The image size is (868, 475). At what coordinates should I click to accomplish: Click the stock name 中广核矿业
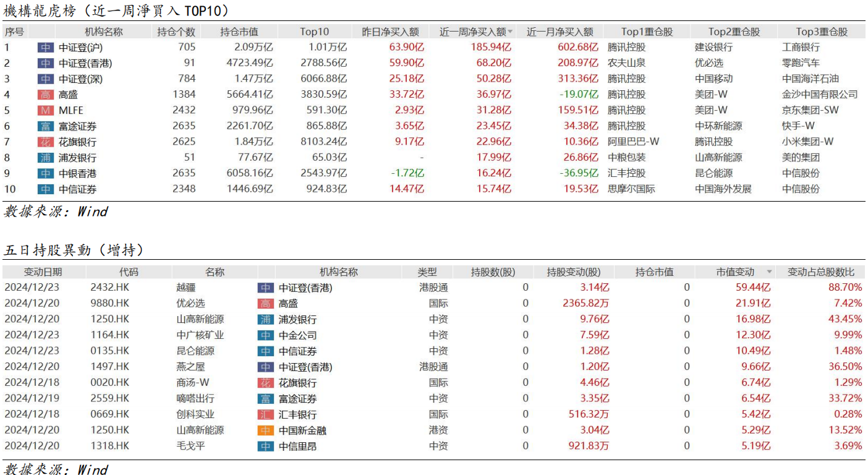click(200, 335)
